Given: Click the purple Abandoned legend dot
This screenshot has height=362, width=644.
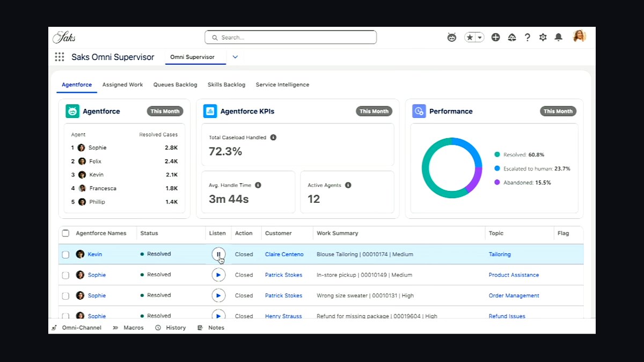Looking at the screenshot, I should 497,182.
